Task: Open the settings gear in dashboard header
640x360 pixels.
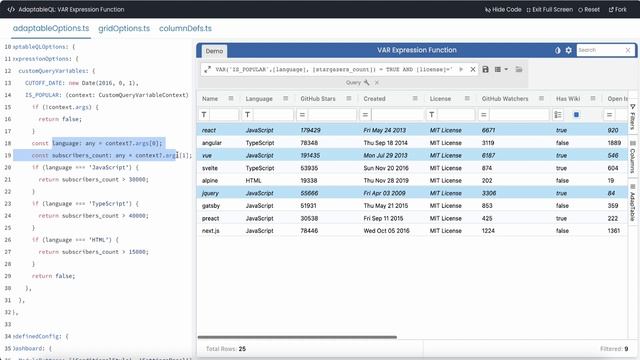Action: coord(569,50)
